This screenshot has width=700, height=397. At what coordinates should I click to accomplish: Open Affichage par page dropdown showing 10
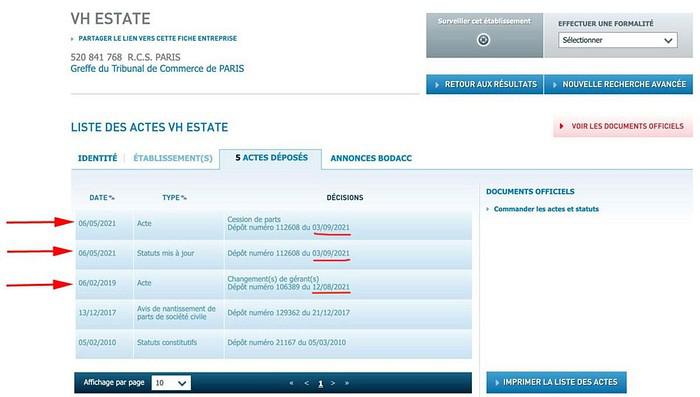171,383
